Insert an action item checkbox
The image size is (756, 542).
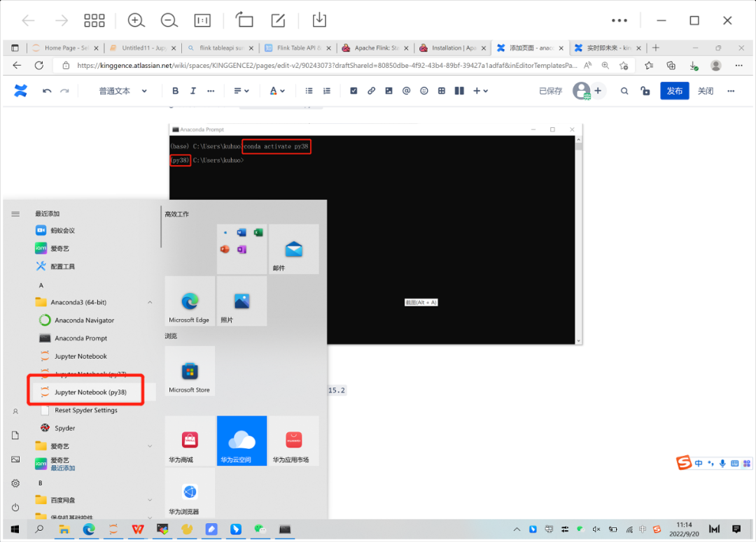353,91
